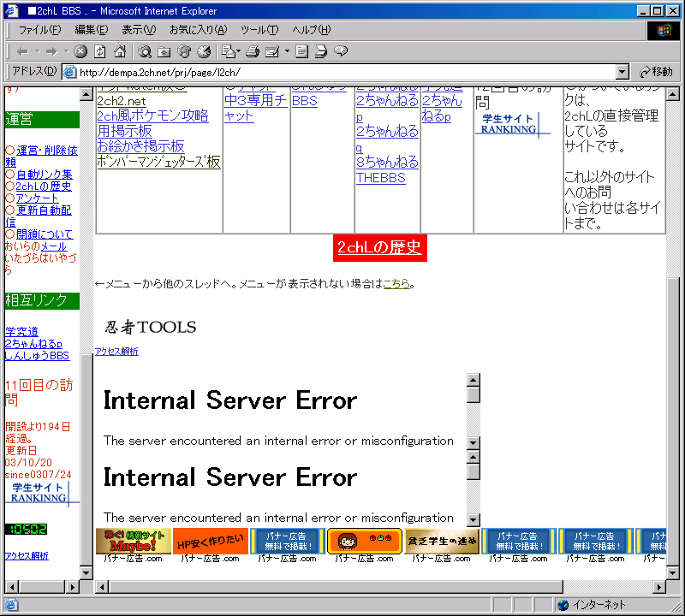This screenshot has height=616, width=685.
Task: Expand the Mail button dropdown arrow
Action: [238, 51]
